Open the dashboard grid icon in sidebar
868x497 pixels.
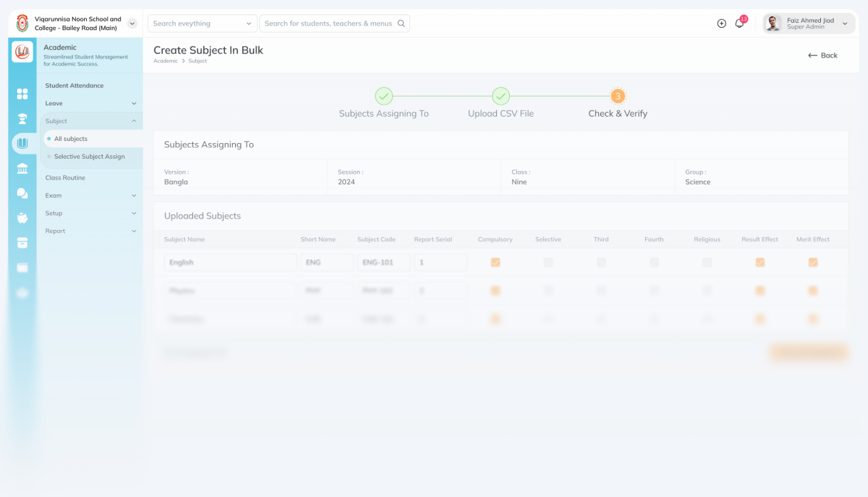[22, 94]
